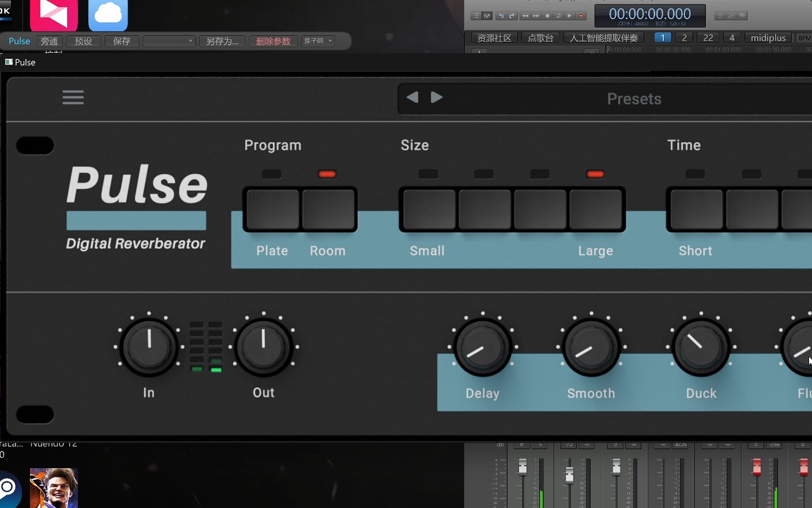Click the Duck knob
Image resolution: width=812 pixels, height=508 pixels.
coord(701,348)
